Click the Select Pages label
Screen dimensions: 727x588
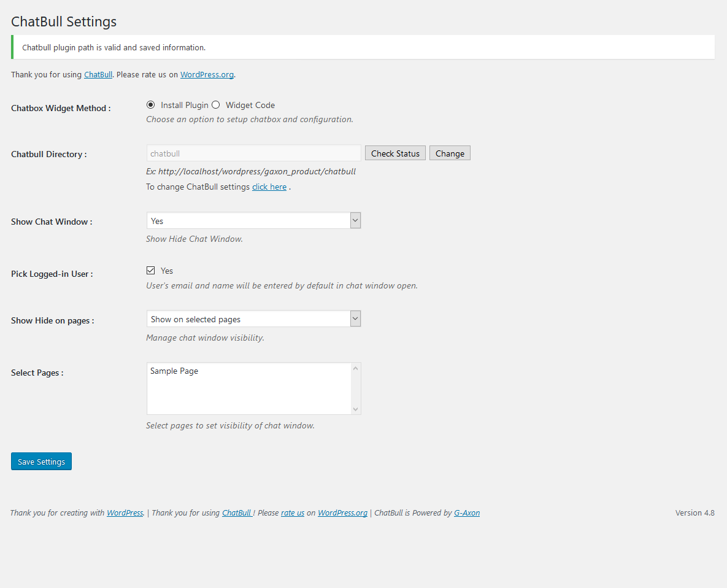(37, 373)
